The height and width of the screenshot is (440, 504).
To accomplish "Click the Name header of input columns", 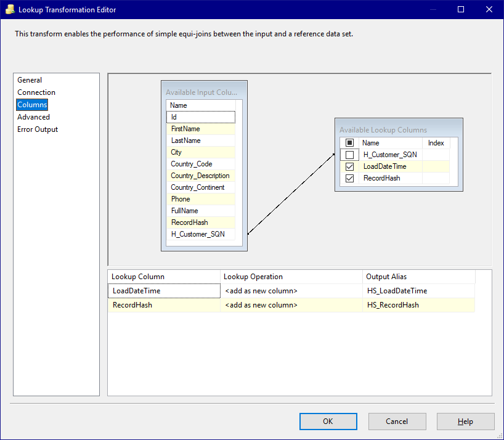I will pyautogui.click(x=201, y=105).
